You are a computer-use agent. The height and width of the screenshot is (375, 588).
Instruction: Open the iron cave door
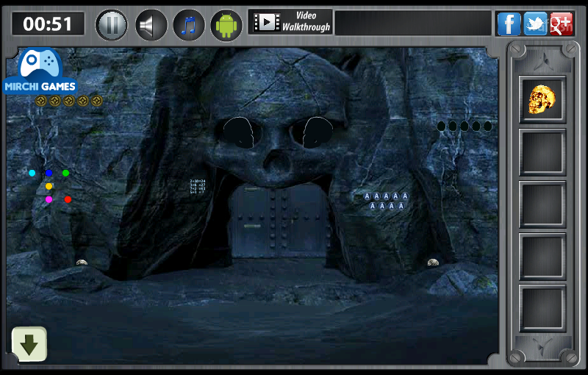tap(280, 221)
